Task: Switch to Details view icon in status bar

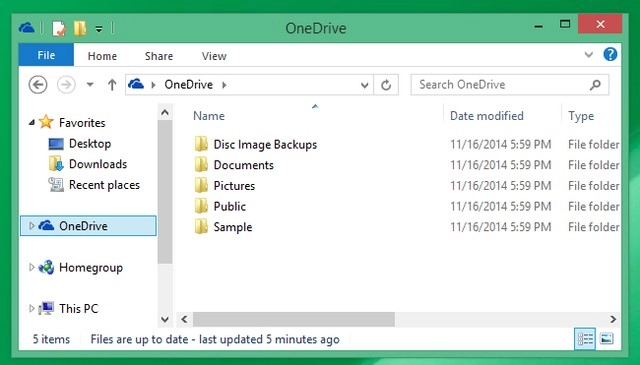Action: click(585, 339)
